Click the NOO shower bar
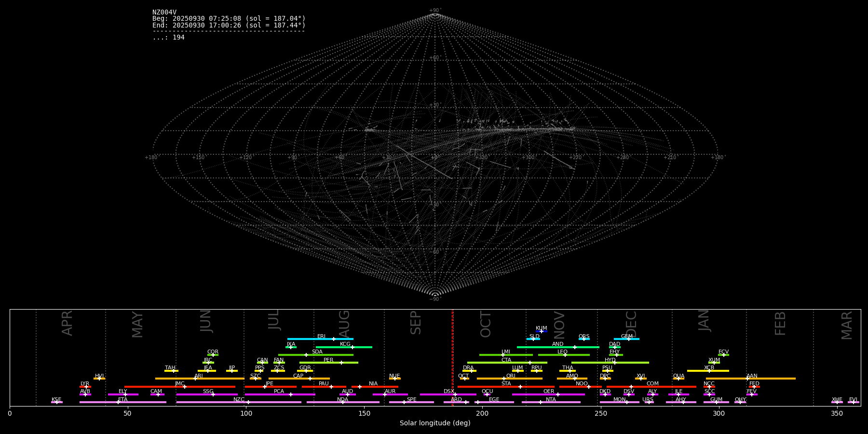 pos(581,387)
